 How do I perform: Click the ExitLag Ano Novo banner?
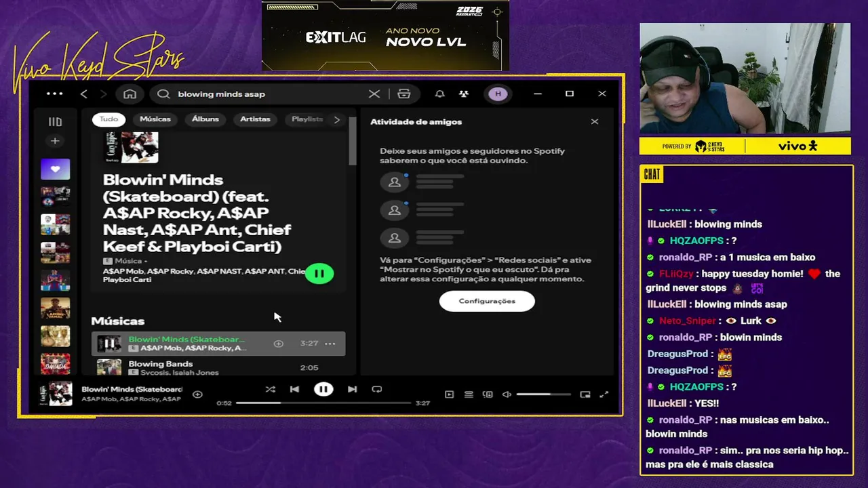385,35
